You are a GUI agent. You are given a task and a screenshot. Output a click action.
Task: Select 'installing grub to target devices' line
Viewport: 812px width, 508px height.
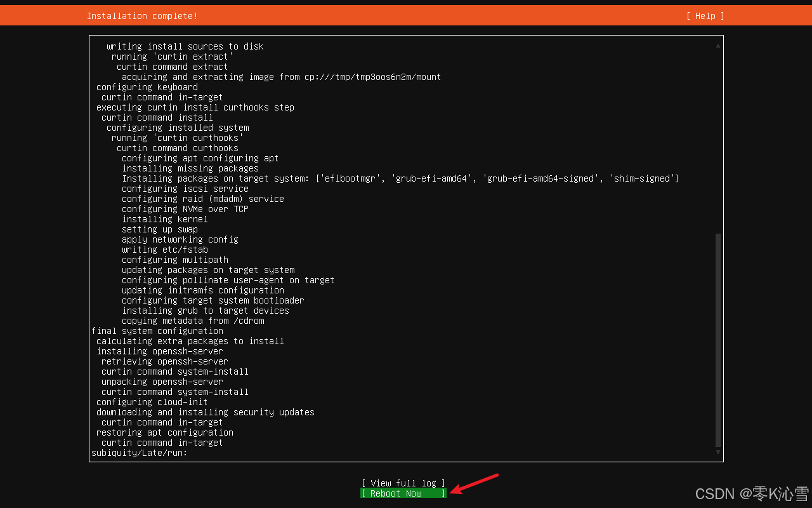pyautogui.click(x=206, y=311)
